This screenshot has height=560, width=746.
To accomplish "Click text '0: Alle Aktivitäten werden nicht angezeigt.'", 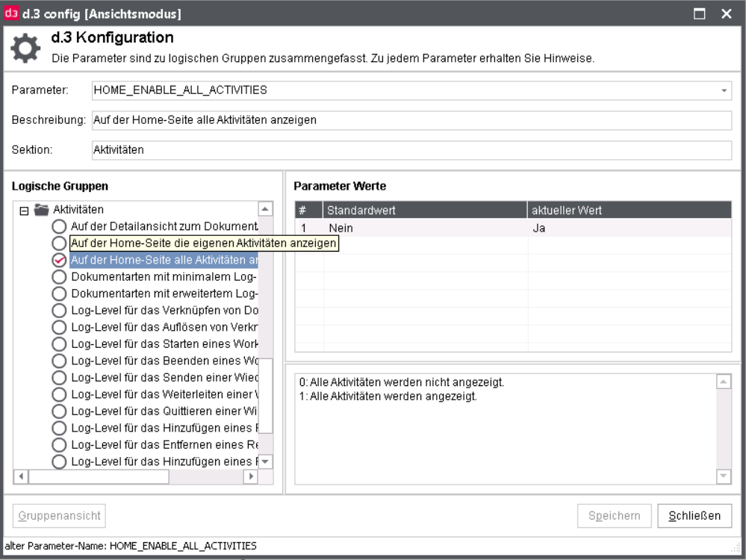I will coord(402,382).
